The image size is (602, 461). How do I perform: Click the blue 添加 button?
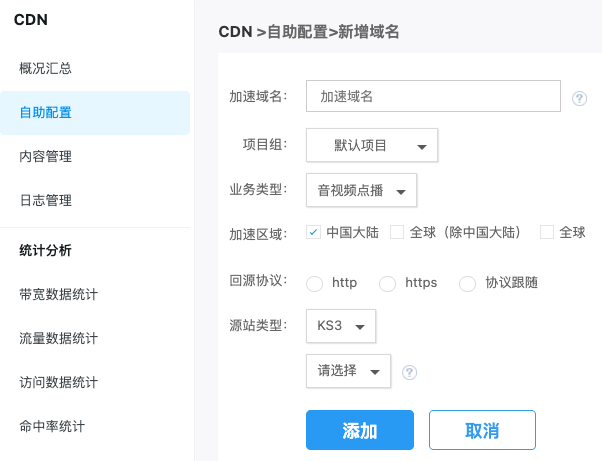click(x=360, y=431)
